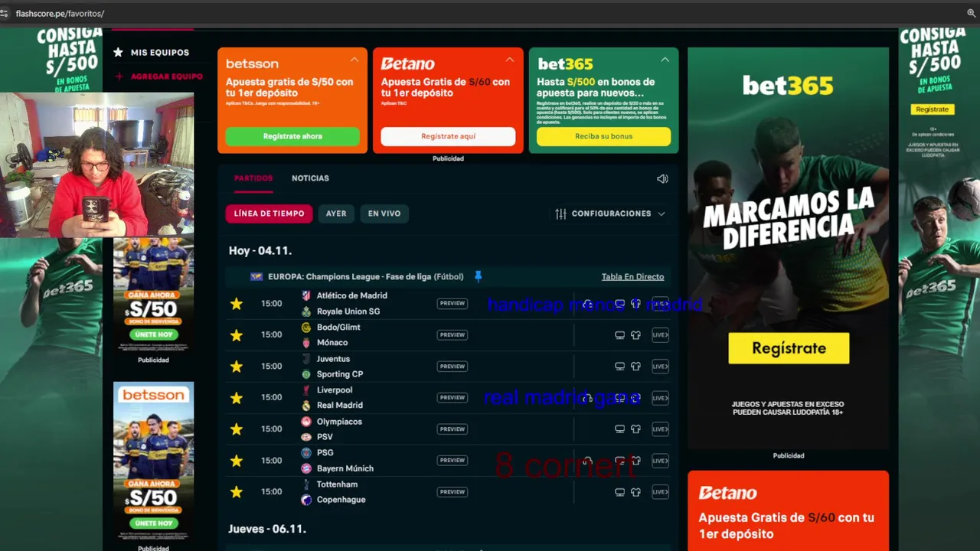Click yellow 'Regístrate' button on bet365 banner
Viewport: 980px width, 551px height.
click(789, 348)
